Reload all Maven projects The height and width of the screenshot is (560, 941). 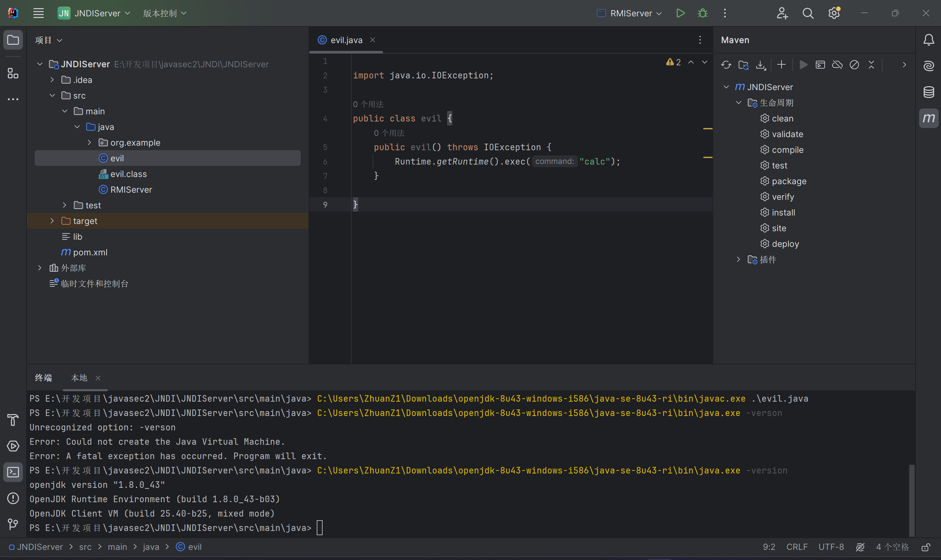click(x=726, y=65)
